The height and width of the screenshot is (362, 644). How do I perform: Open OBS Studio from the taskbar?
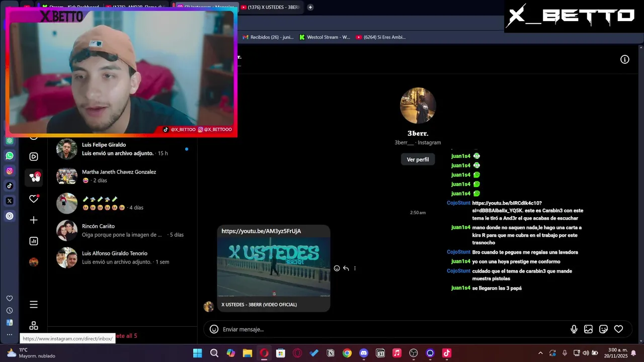pos(413,353)
